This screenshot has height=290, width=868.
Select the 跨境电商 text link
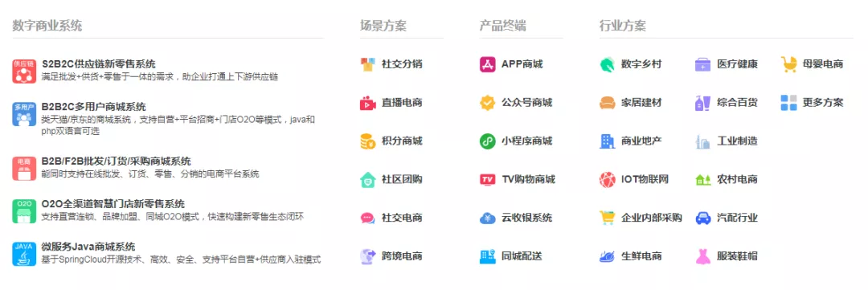[x=402, y=256]
